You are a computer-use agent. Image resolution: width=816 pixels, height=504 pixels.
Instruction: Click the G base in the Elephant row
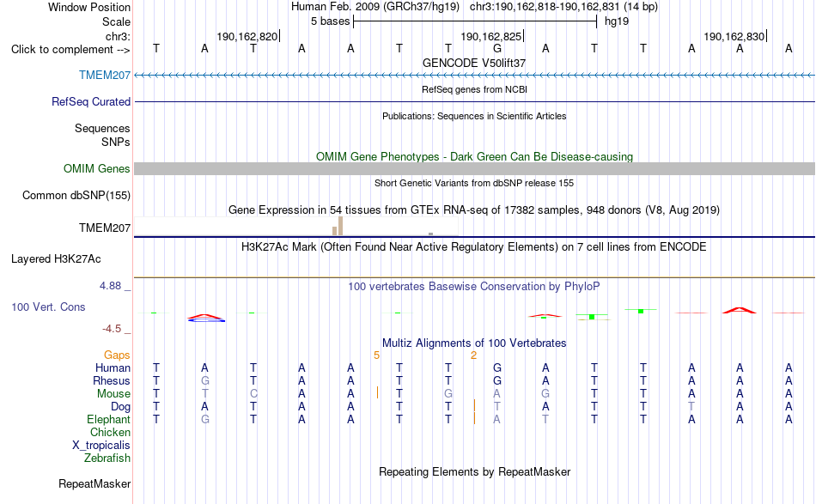point(205,419)
